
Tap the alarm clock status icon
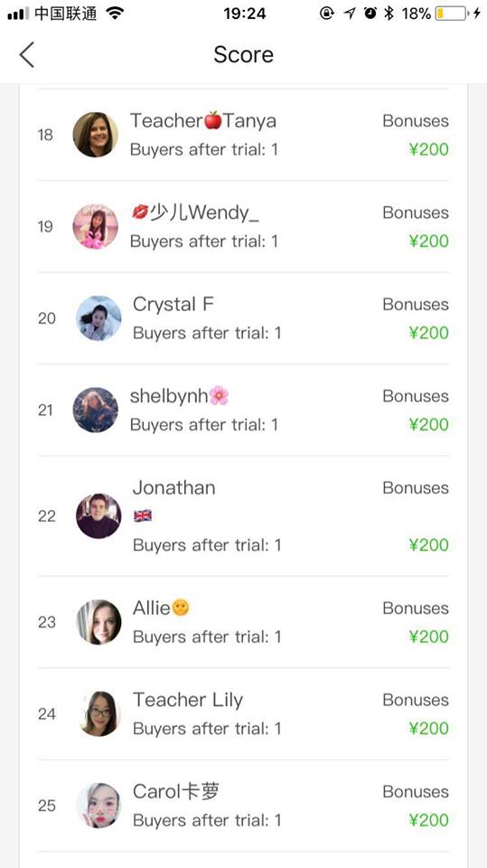(x=370, y=14)
